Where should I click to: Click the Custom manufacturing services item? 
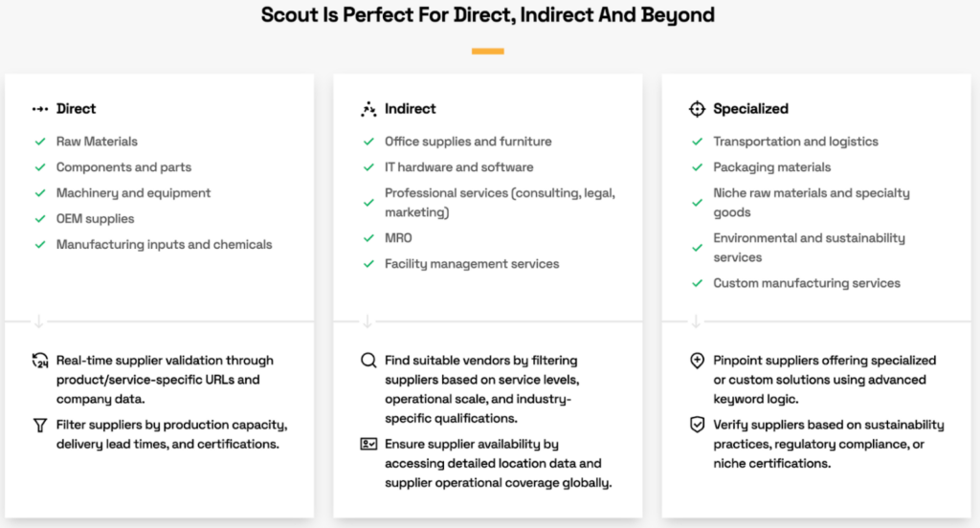pos(806,283)
